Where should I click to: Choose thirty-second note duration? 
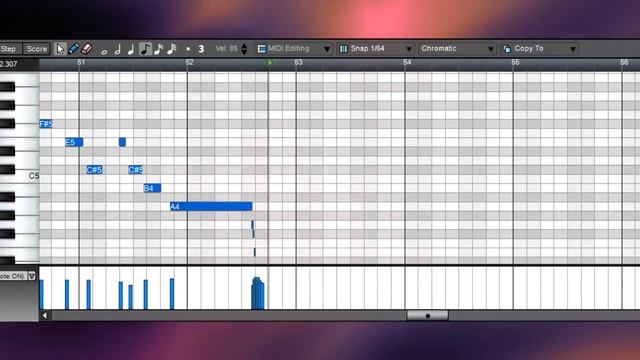point(172,49)
